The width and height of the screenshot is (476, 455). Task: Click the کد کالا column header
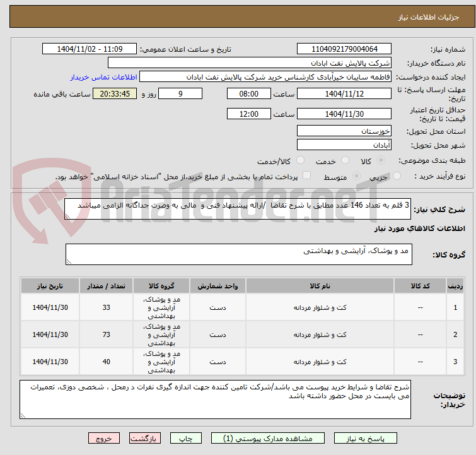pos(420,286)
